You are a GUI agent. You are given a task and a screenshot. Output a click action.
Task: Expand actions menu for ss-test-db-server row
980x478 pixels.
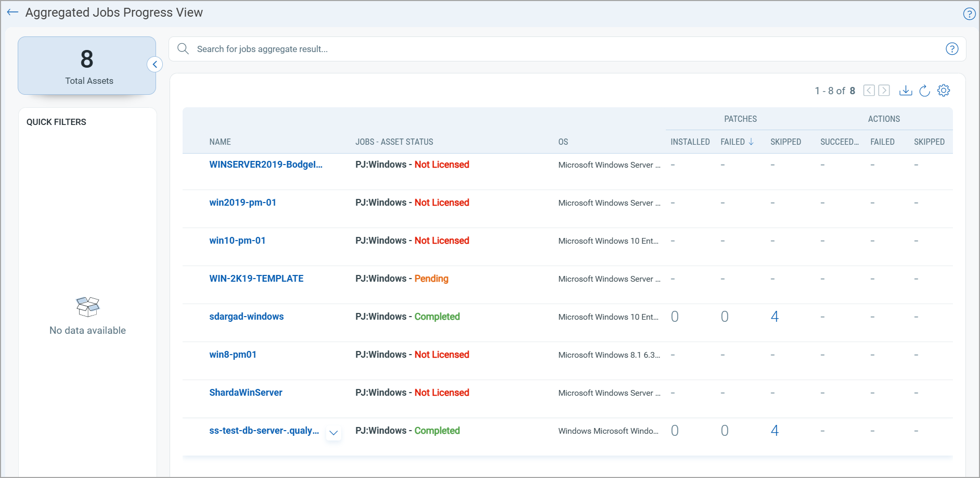[x=334, y=433]
